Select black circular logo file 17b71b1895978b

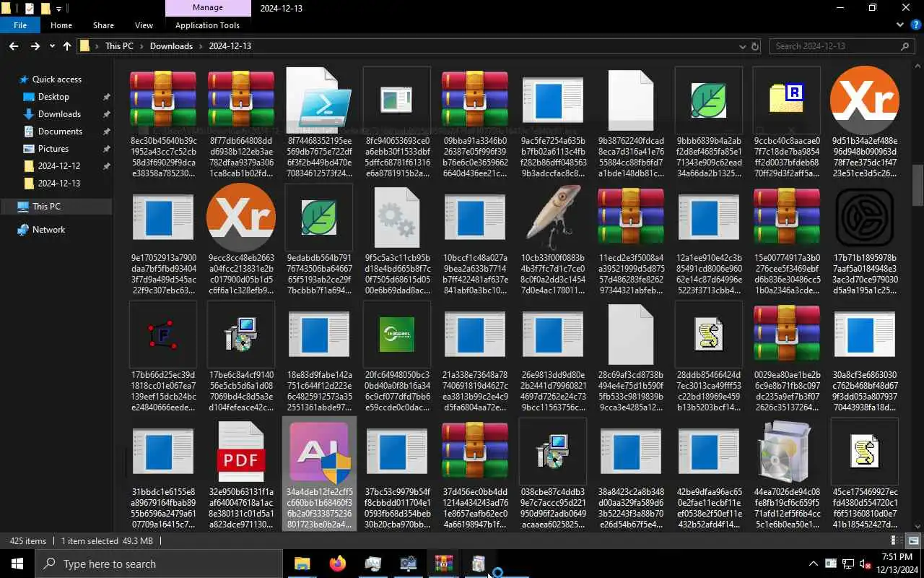pos(865,240)
